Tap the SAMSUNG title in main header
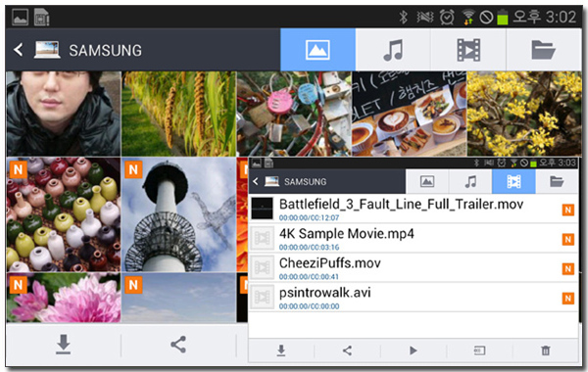 pos(106,50)
